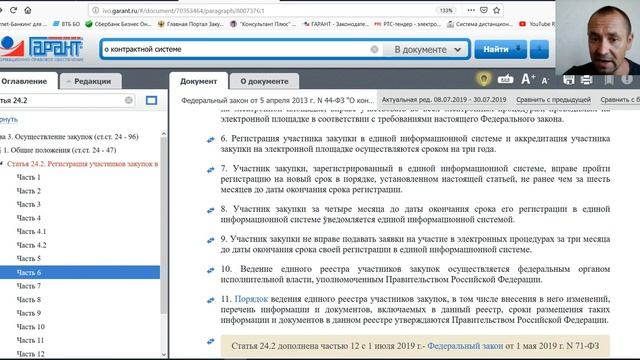
Task: Open the 'Сбербанк Бизнес Он...' bookmark
Action: pos(118,24)
